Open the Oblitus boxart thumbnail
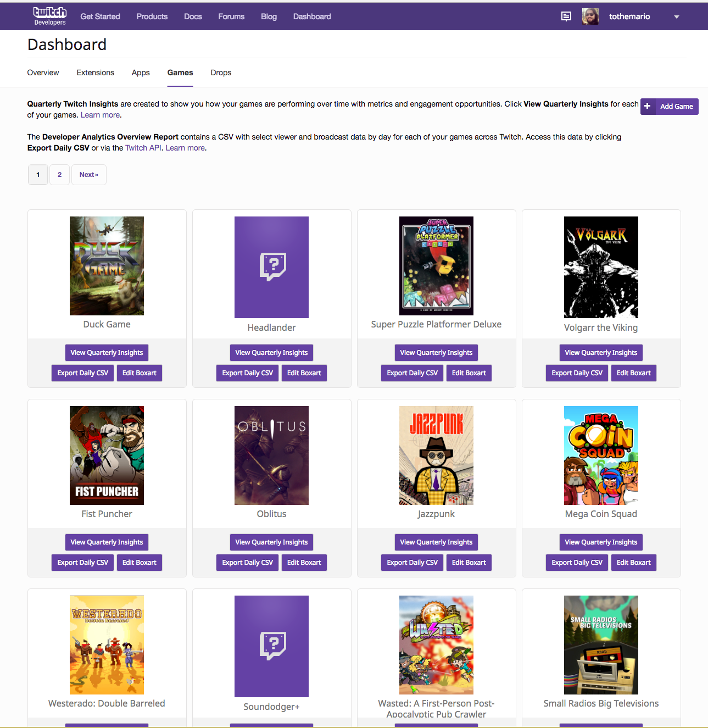The width and height of the screenshot is (708, 728). (x=271, y=455)
